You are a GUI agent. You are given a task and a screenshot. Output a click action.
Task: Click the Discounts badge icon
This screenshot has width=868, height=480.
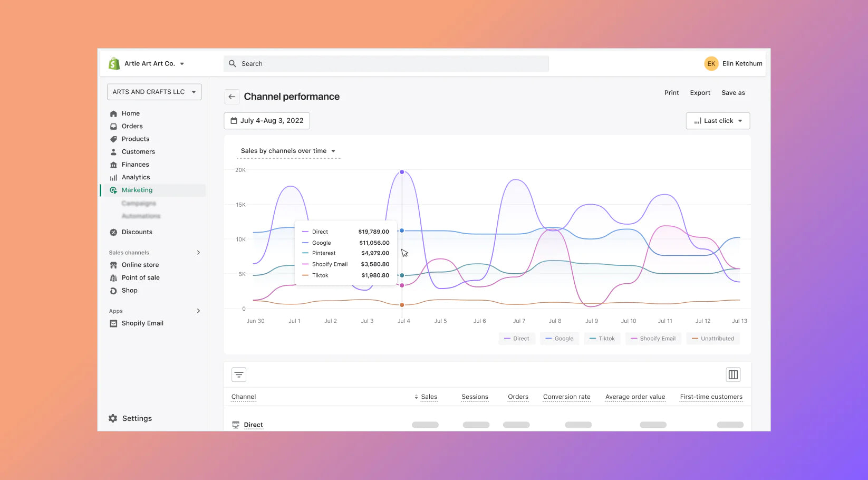click(x=113, y=232)
